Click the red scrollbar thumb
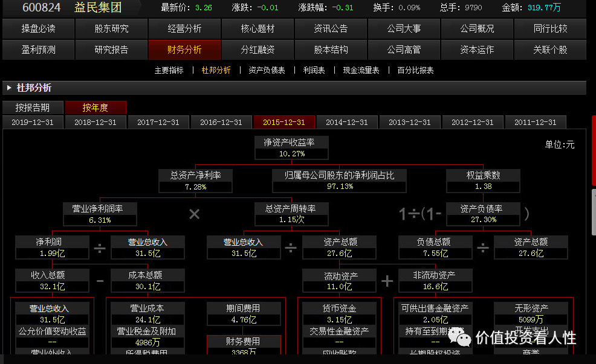The width and height of the screenshot is (596, 364). pos(594,151)
